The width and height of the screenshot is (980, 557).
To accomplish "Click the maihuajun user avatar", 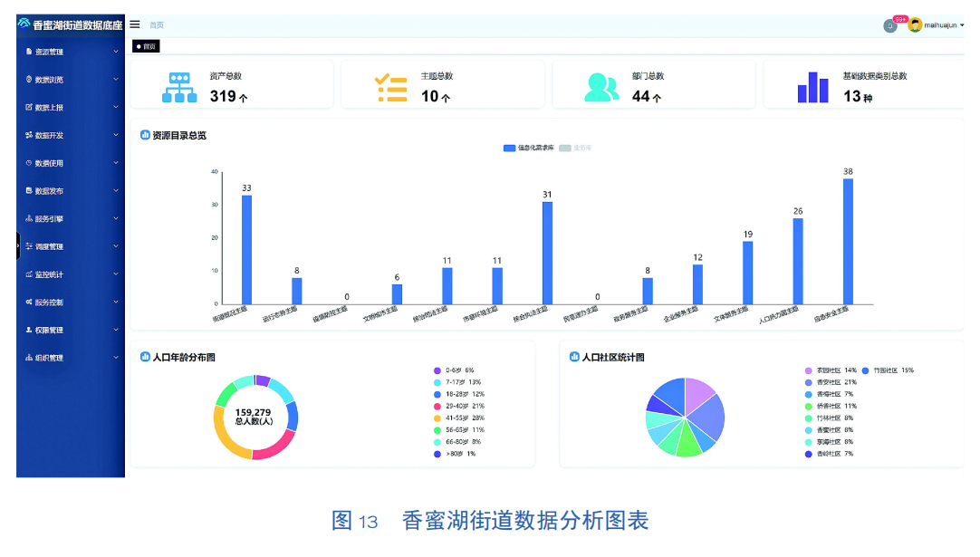I will click(x=915, y=25).
